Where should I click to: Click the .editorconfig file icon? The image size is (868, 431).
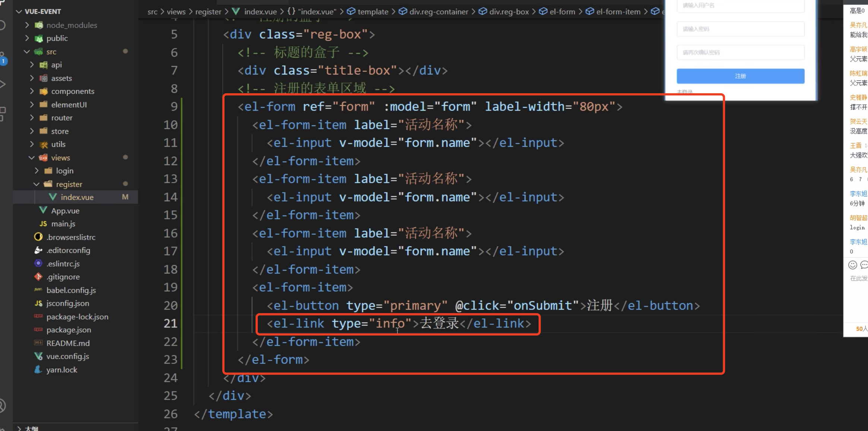point(38,250)
